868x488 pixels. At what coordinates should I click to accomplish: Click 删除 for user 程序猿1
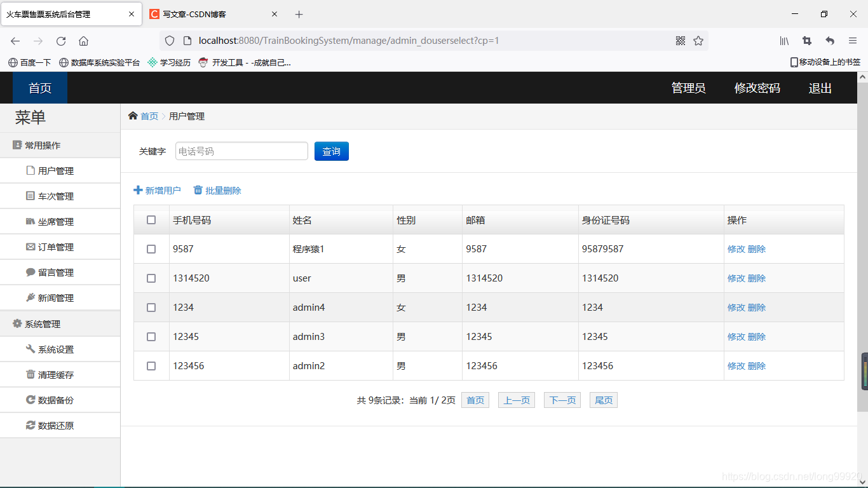[757, 249]
